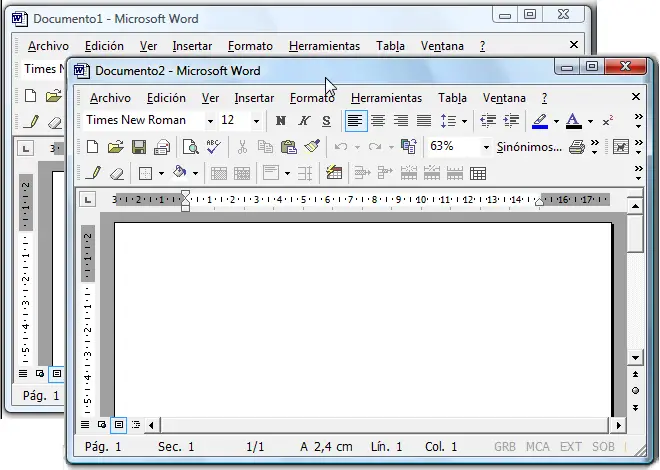Toggle SOB overtype indicator in status bar
660x470 pixels.
pyautogui.click(x=603, y=447)
